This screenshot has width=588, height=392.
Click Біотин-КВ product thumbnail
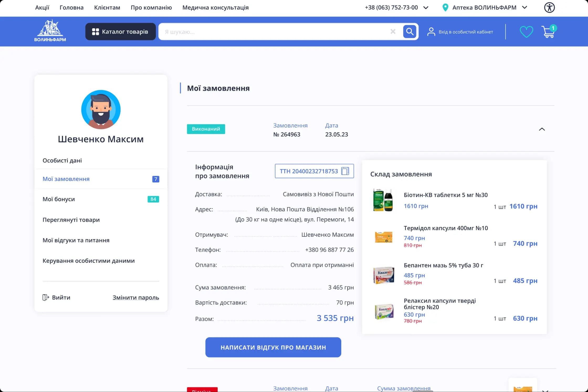(x=383, y=200)
